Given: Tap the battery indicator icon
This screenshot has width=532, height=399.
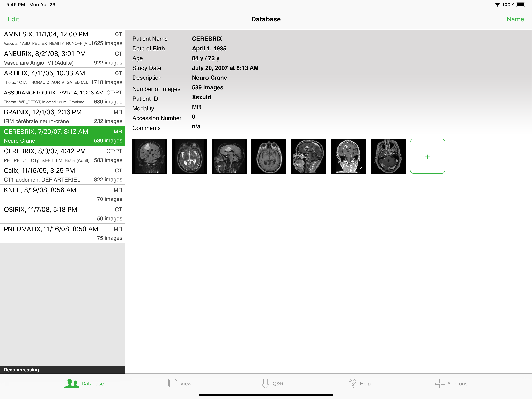Looking at the screenshot, I should pos(521,4).
